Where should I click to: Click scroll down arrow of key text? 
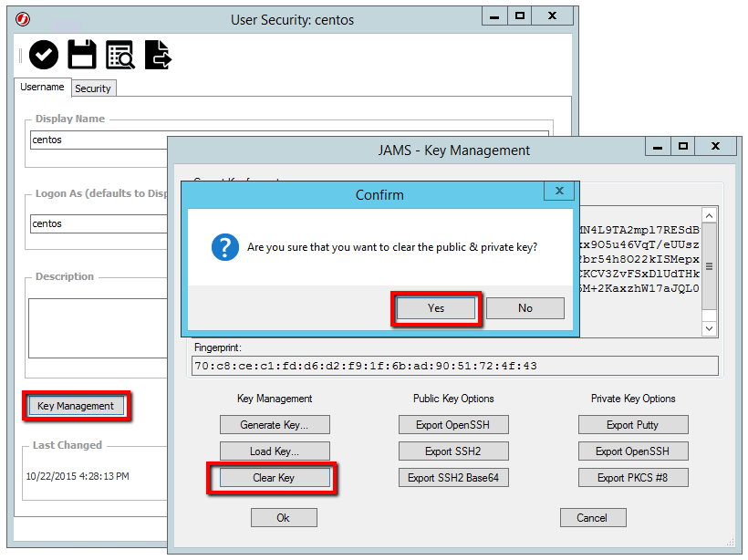[710, 328]
